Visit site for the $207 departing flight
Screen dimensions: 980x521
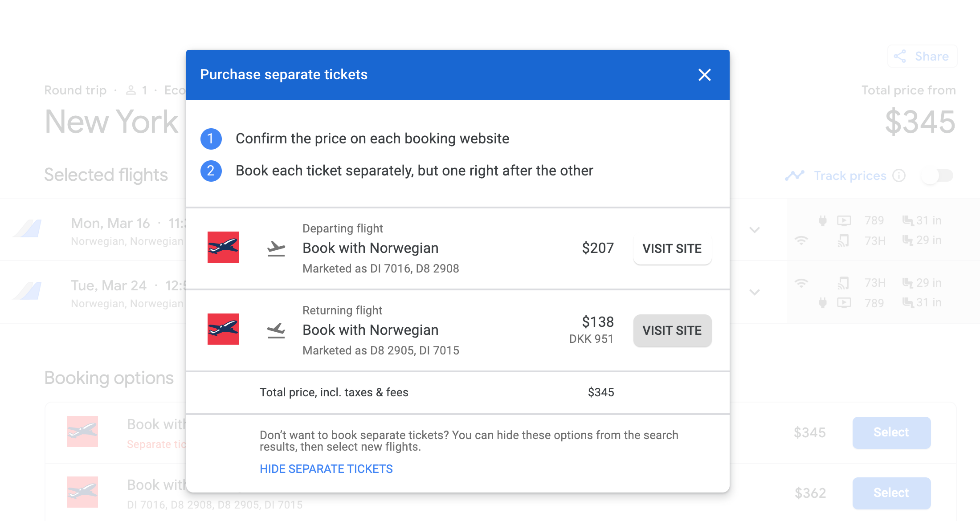coord(672,248)
